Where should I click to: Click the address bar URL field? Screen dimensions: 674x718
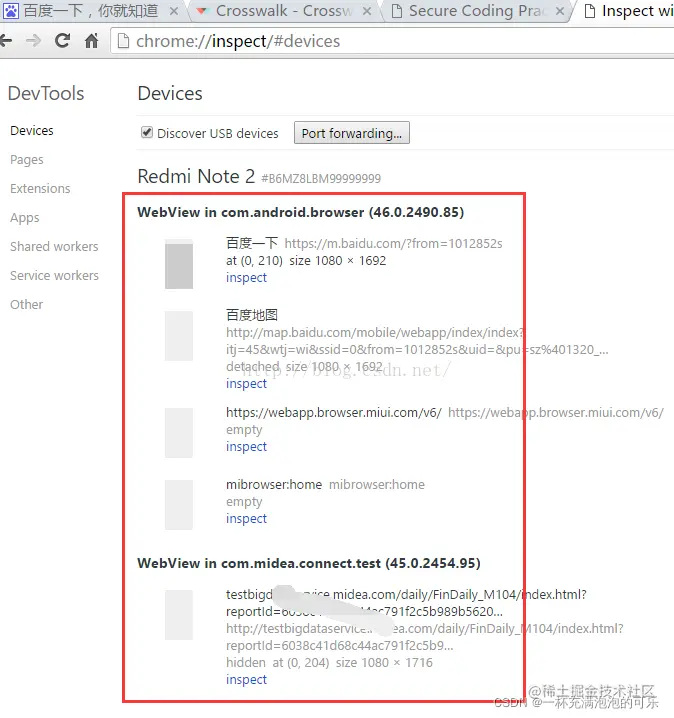pos(394,41)
